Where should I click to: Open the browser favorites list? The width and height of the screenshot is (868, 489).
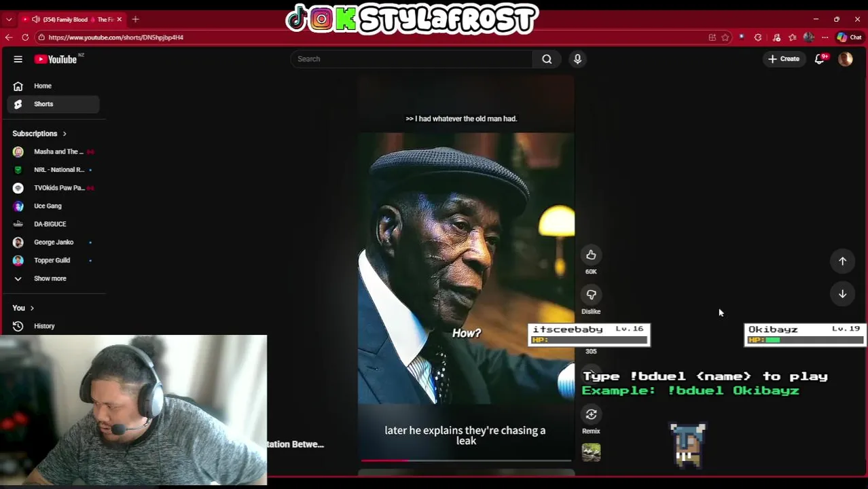coord(793,37)
